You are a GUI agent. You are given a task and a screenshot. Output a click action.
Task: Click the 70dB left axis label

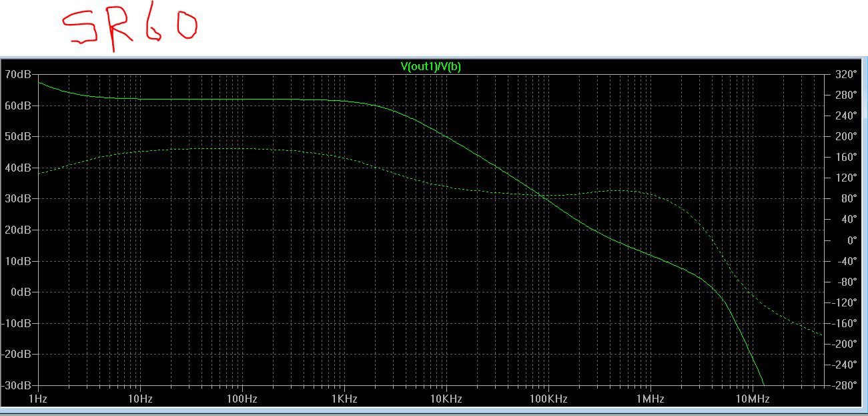click(x=18, y=74)
